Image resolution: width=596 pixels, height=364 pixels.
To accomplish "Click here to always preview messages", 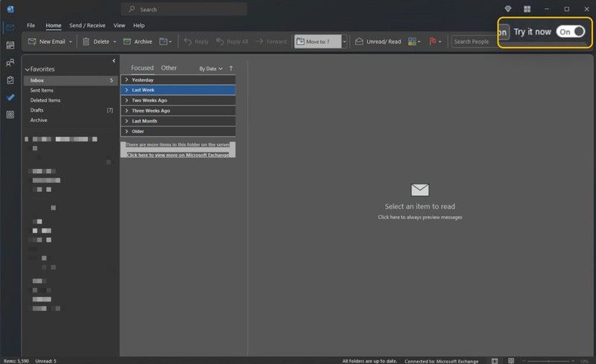I will [420, 217].
